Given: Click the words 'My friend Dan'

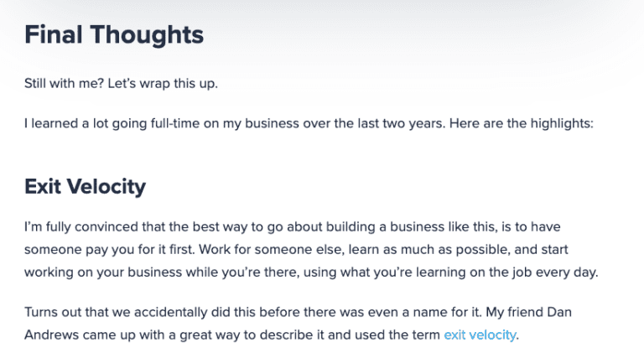Looking at the screenshot, I should (x=528, y=312).
